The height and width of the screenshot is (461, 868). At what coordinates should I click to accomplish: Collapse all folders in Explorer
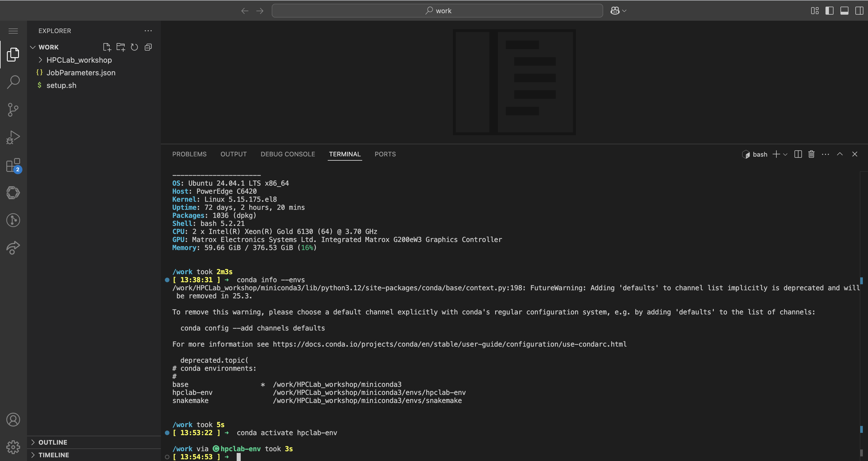pos(148,47)
